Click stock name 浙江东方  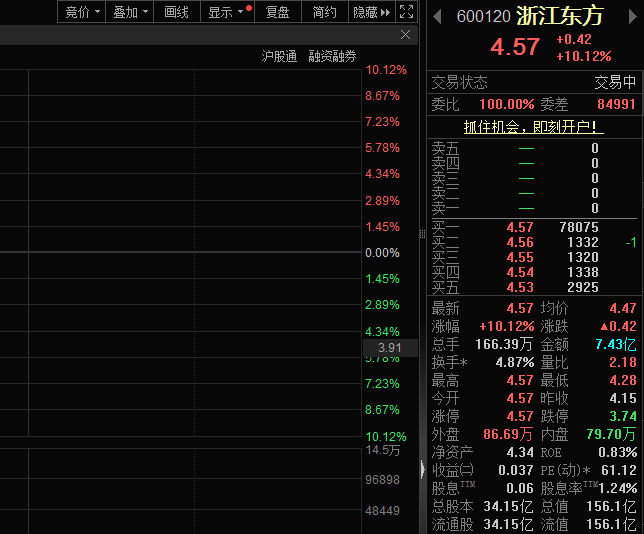(560, 16)
